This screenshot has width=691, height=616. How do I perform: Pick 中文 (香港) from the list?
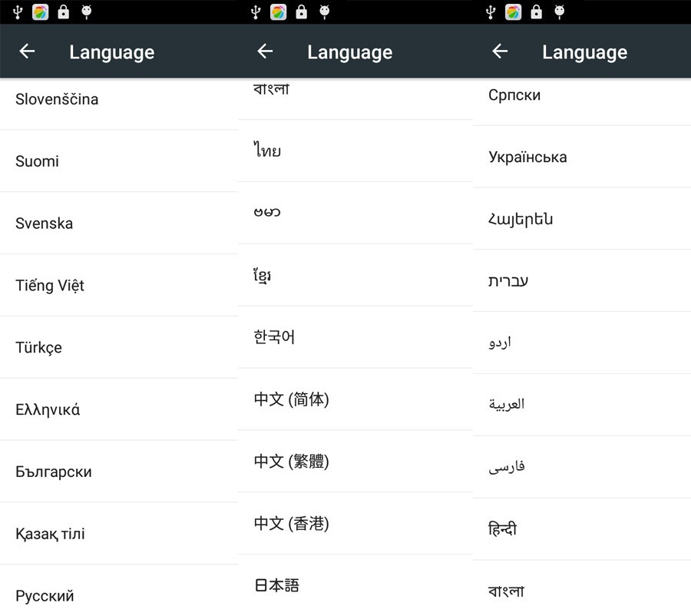pos(291,524)
